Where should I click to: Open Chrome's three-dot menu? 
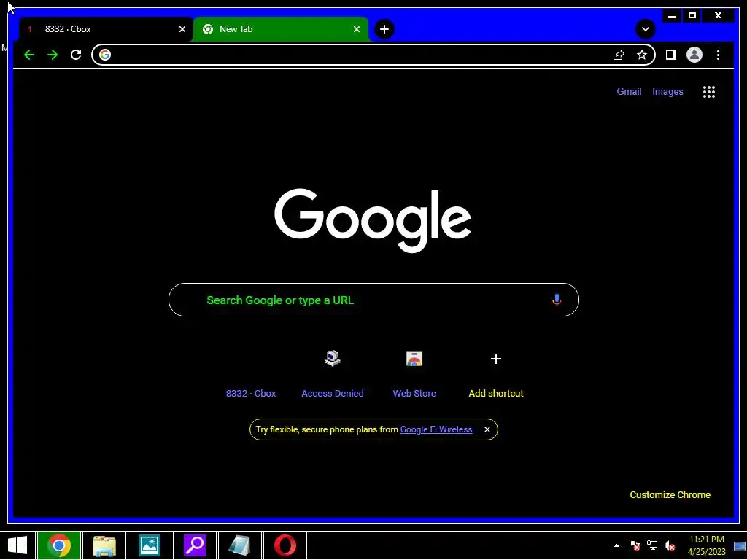pyautogui.click(x=718, y=55)
